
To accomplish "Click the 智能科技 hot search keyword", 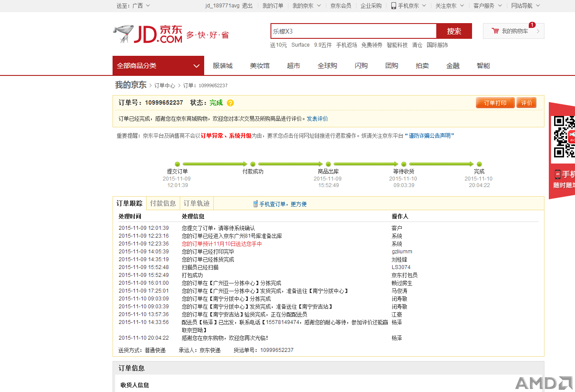I will (x=397, y=45).
